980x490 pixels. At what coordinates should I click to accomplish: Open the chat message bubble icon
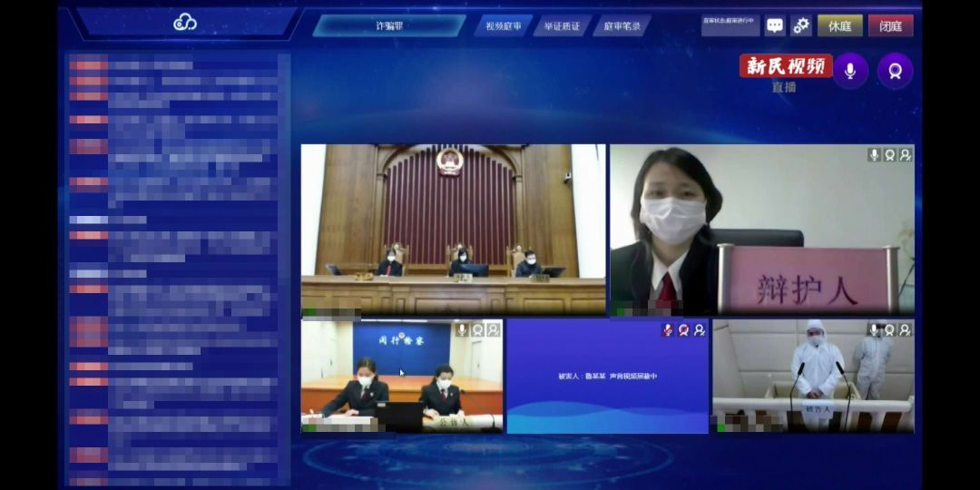[775, 25]
